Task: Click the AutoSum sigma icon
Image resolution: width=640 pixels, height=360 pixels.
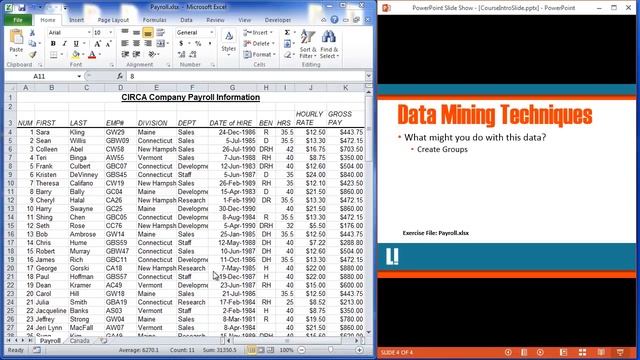Action: pyautogui.click(x=287, y=33)
